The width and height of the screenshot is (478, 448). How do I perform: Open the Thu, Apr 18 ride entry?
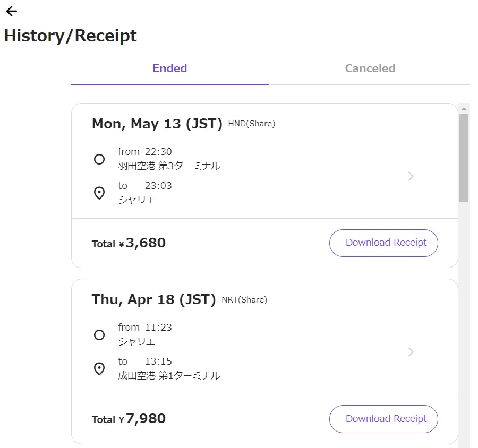(x=153, y=299)
